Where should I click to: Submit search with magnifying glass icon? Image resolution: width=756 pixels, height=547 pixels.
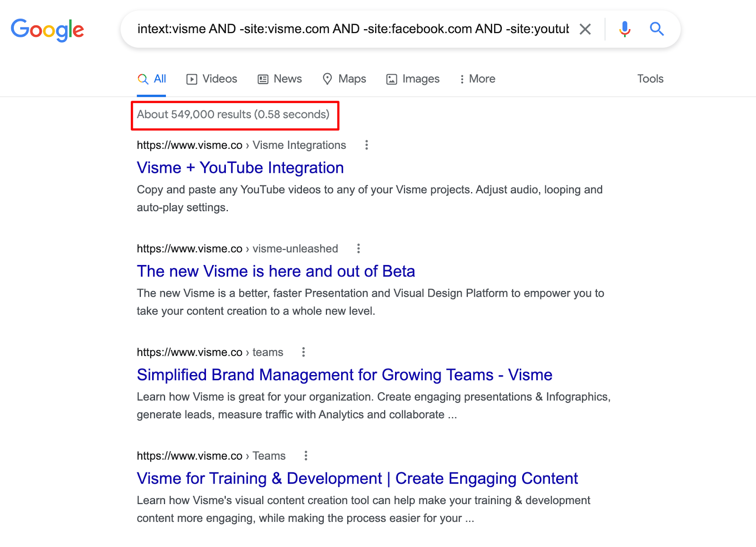point(657,29)
